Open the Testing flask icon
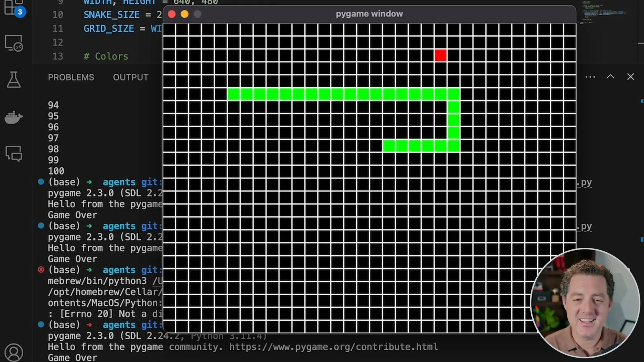 (14, 80)
